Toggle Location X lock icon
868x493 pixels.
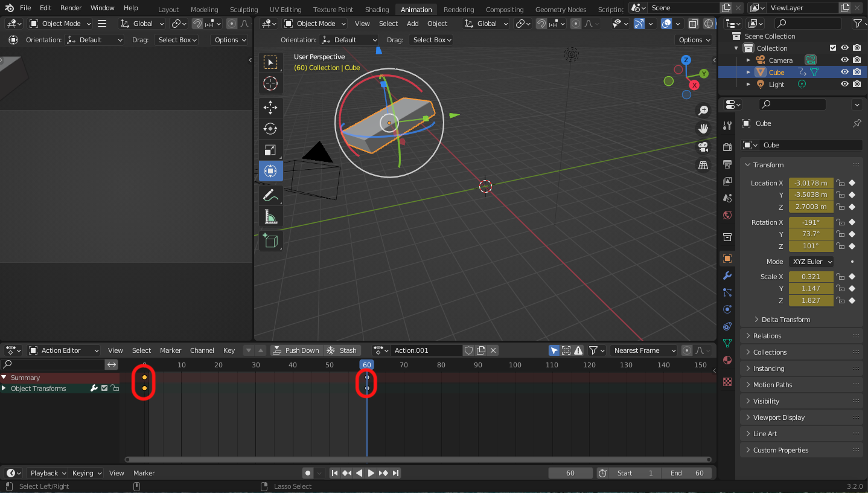pos(840,183)
